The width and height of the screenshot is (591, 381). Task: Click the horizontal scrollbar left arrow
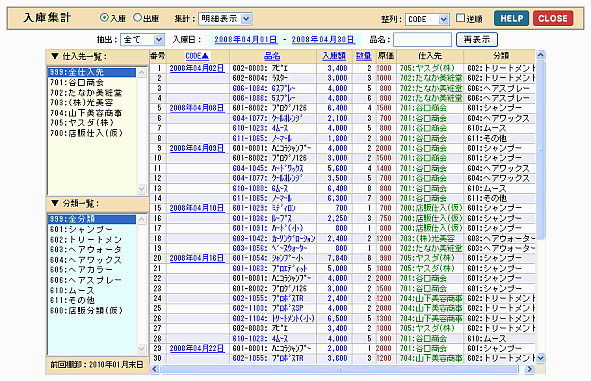click(155, 369)
